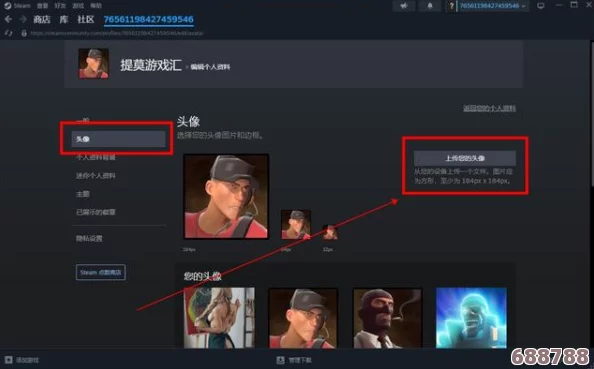Select 头像 in the settings sidebar
The width and height of the screenshot is (594, 369).
pos(119,139)
